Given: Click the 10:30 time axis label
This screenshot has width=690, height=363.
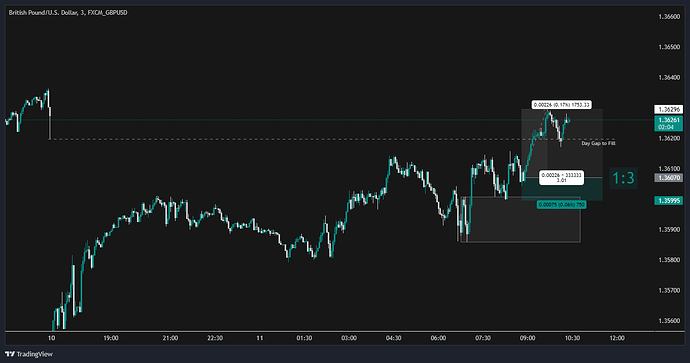Looking at the screenshot, I should [x=572, y=338].
